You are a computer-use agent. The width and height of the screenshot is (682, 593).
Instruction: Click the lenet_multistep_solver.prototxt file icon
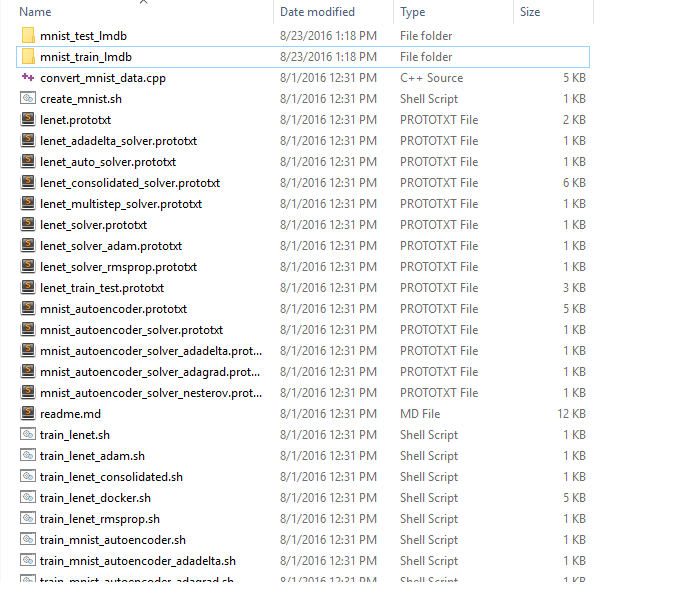[x=28, y=203]
